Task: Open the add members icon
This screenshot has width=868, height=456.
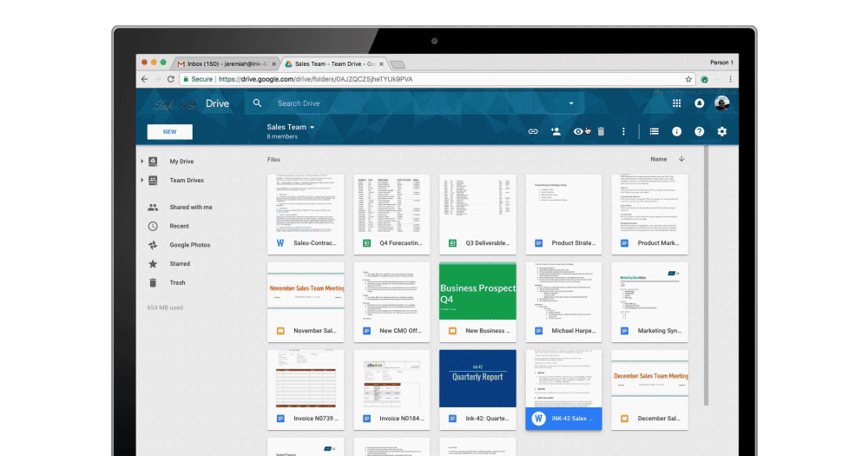Action: (x=556, y=132)
